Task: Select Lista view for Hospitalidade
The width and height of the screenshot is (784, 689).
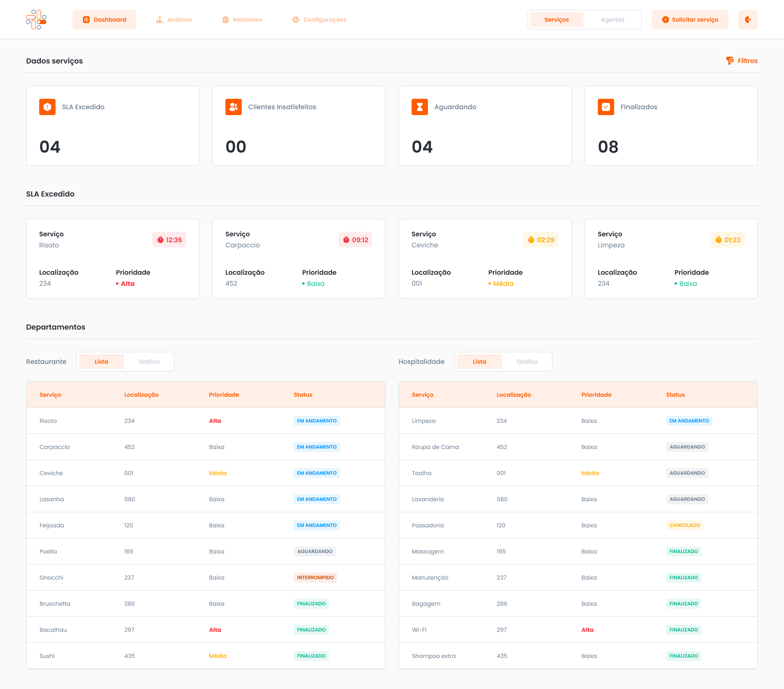Action: (479, 362)
